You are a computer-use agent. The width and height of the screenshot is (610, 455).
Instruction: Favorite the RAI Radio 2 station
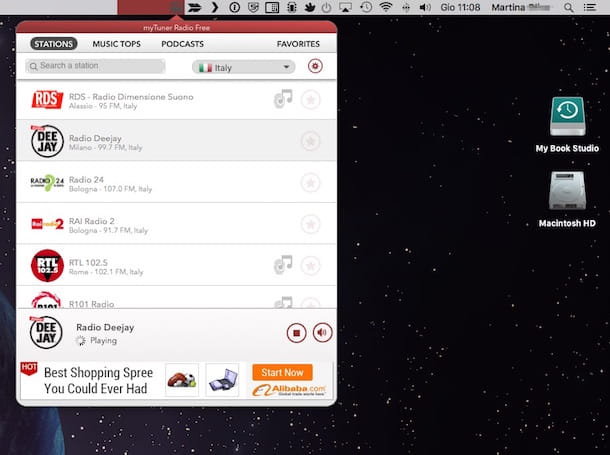(310, 224)
